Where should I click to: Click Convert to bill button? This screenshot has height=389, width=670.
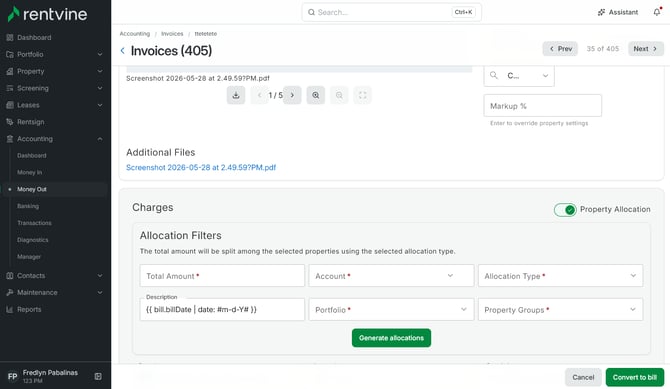(635, 377)
